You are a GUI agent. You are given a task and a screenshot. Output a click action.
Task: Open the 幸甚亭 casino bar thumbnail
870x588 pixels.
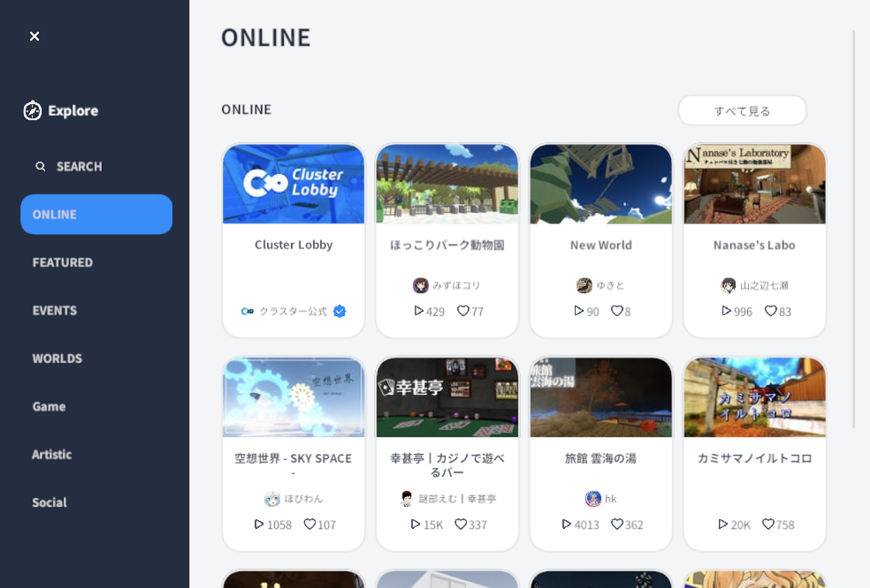447,397
